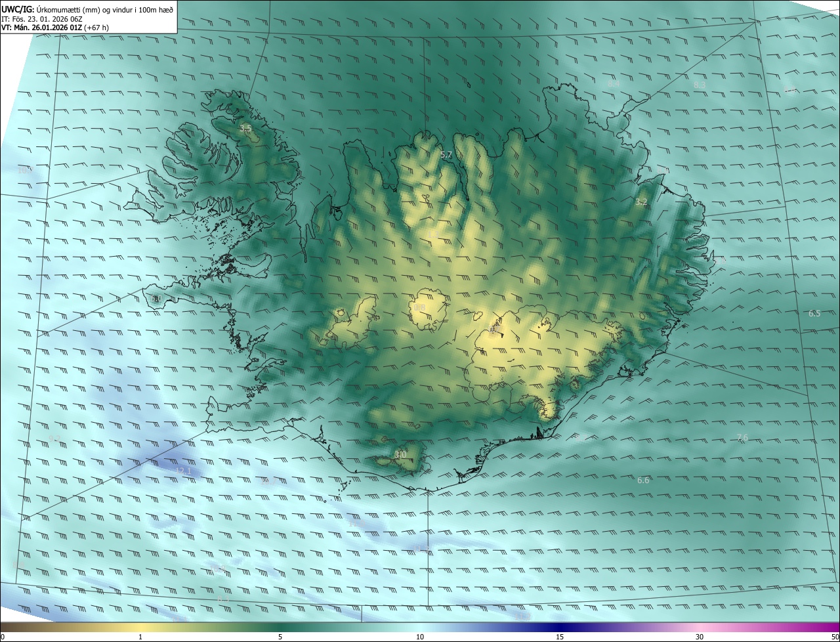Click the 30 tick on the color scale
The height and width of the screenshot is (642, 840).
point(700,637)
